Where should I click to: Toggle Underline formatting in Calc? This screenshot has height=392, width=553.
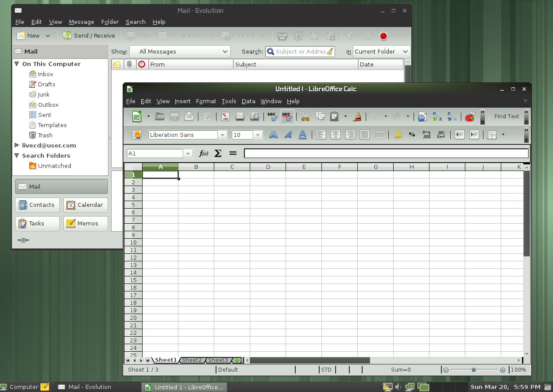point(303,135)
